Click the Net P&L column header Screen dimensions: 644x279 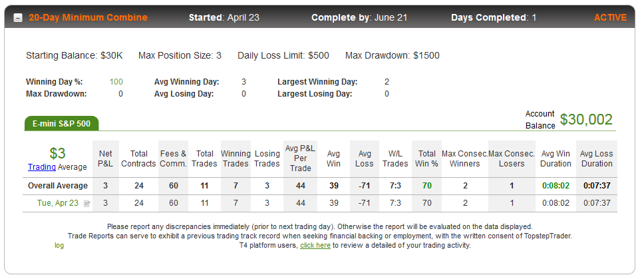click(106, 158)
